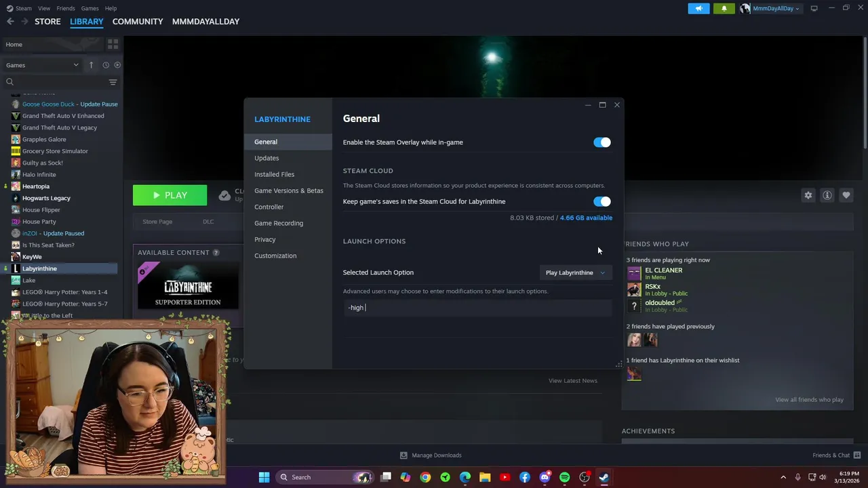
Task: Click the 4.66 GB available link
Action: (x=586, y=218)
